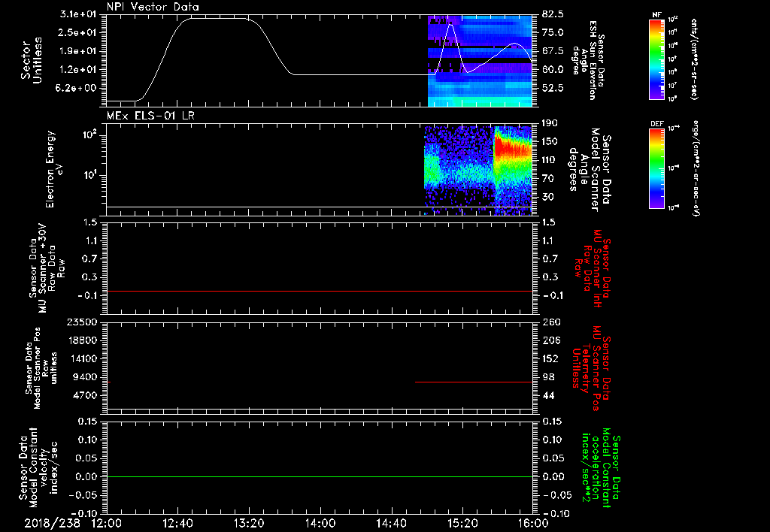Click the green 'Model Constant acceleration' label

coord(602,466)
